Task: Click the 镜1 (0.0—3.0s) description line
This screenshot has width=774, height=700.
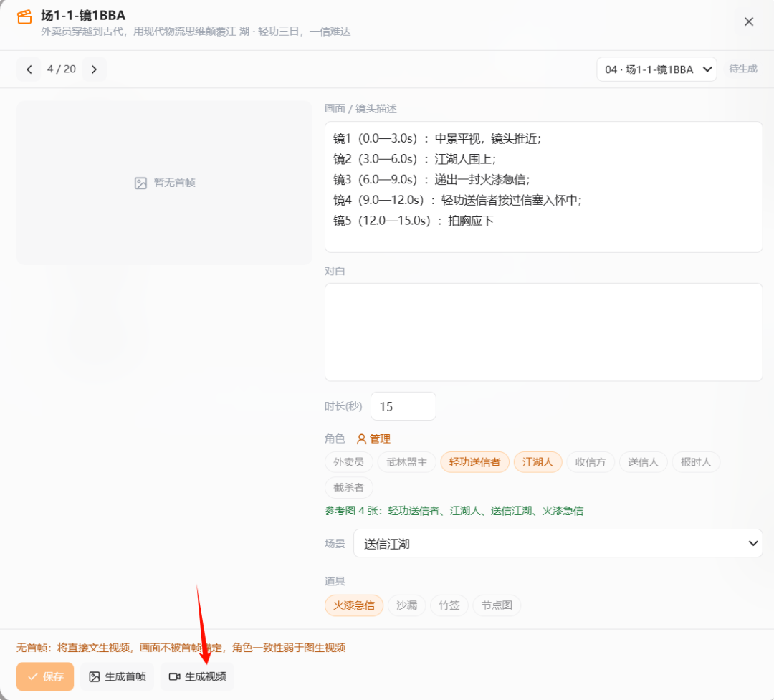Action: [437, 139]
